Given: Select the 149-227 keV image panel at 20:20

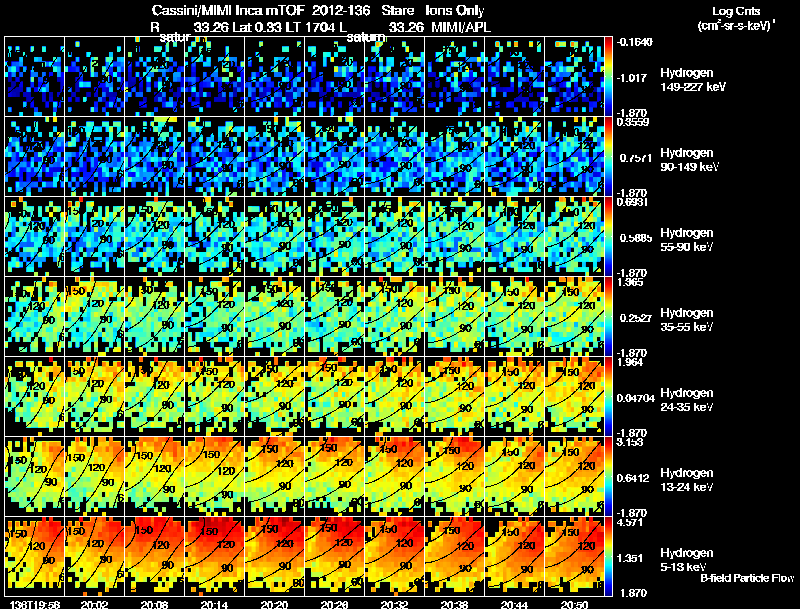Looking at the screenshot, I should tap(274, 77).
